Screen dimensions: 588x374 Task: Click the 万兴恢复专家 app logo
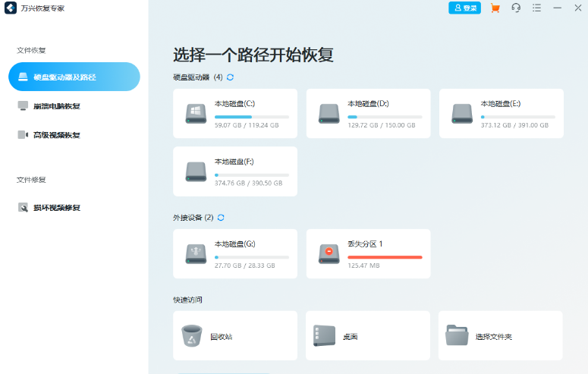[11, 8]
